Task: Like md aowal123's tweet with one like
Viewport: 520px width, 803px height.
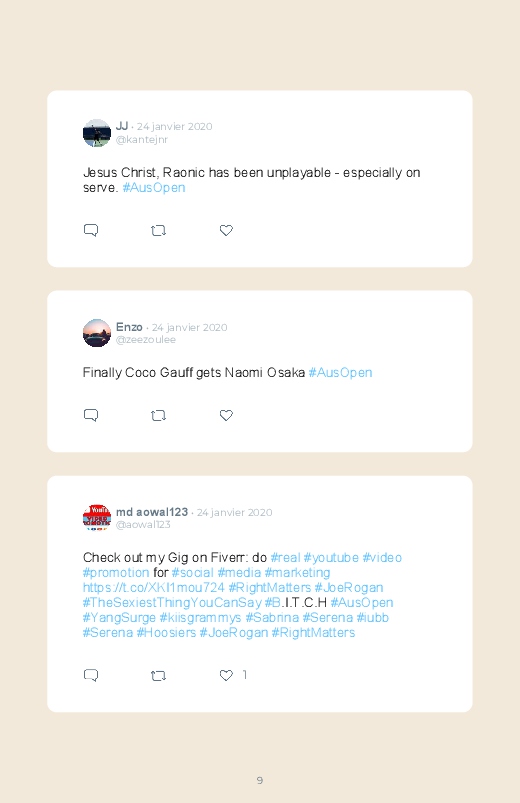Action: tap(226, 675)
